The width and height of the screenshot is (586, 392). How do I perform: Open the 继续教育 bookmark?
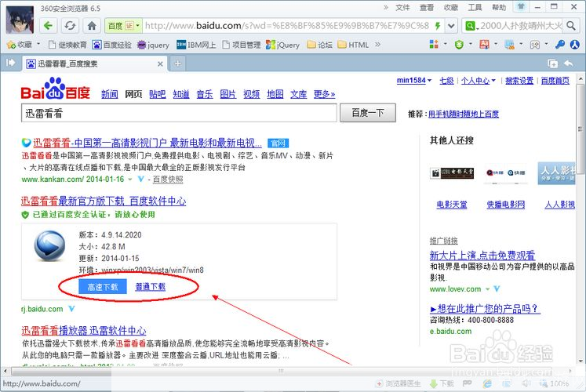tap(67, 45)
